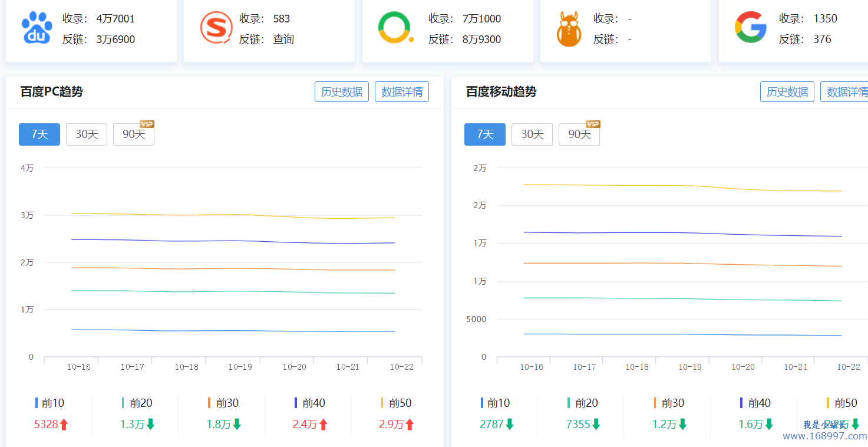
Task: Click the 360 search ring logo
Action: coord(395,28)
